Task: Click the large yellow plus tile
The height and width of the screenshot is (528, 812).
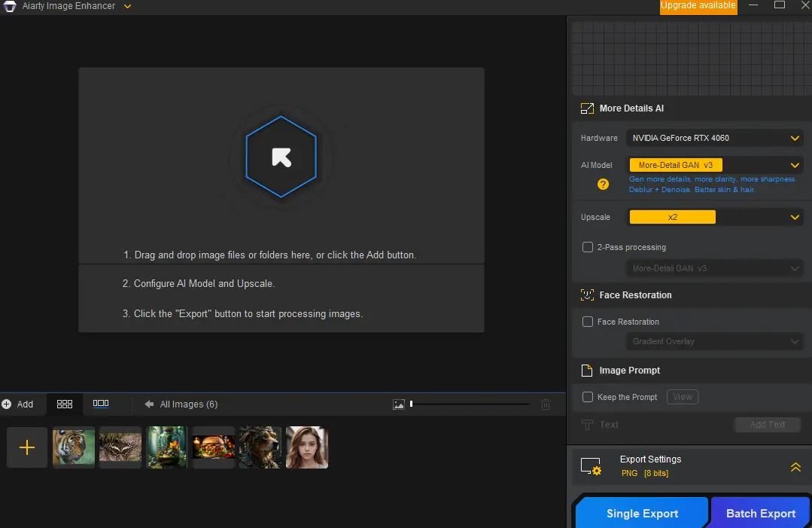Action: [27, 447]
